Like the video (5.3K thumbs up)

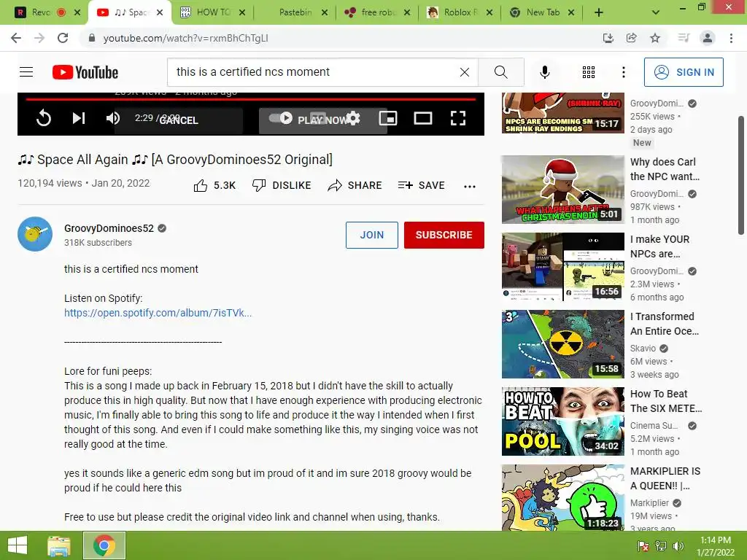coord(215,185)
